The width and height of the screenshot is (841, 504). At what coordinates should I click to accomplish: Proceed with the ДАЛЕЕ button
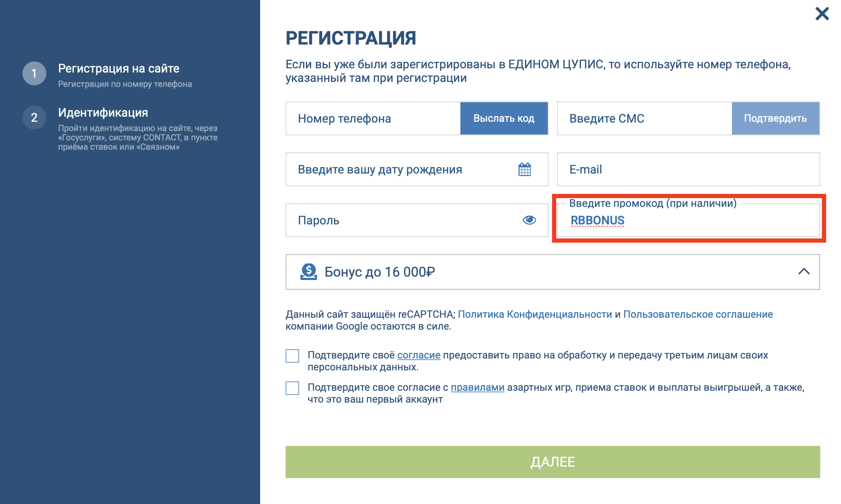pos(553,462)
